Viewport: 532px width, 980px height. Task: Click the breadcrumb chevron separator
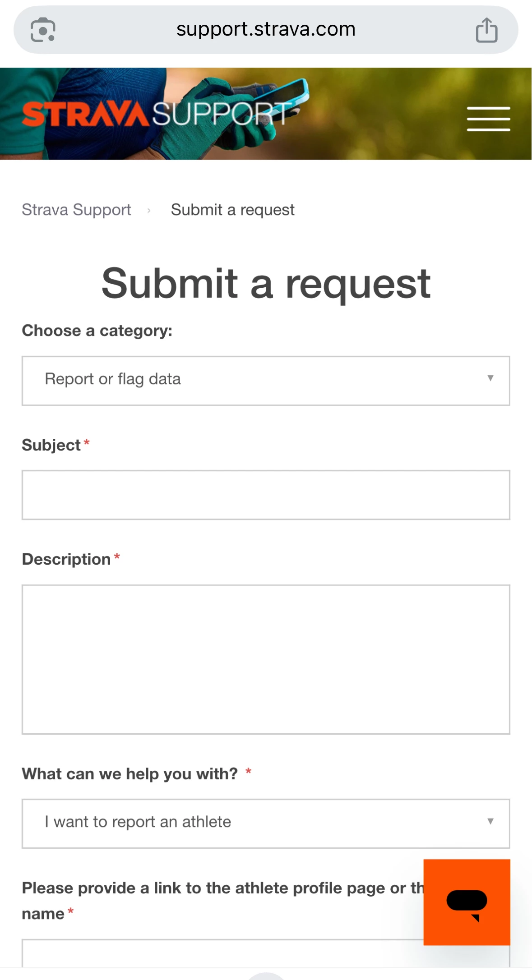pos(148,210)
